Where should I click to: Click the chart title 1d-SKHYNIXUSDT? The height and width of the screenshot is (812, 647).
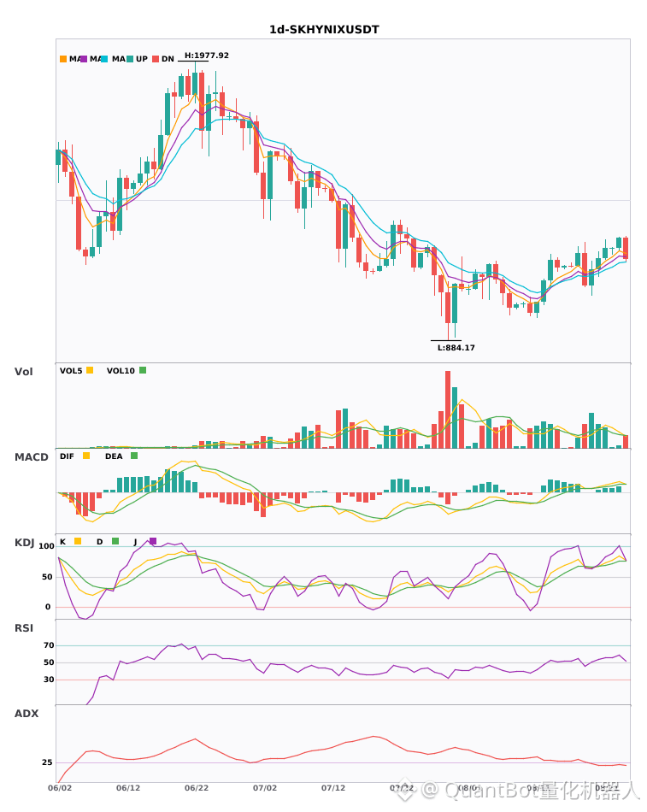pos(324,30)
